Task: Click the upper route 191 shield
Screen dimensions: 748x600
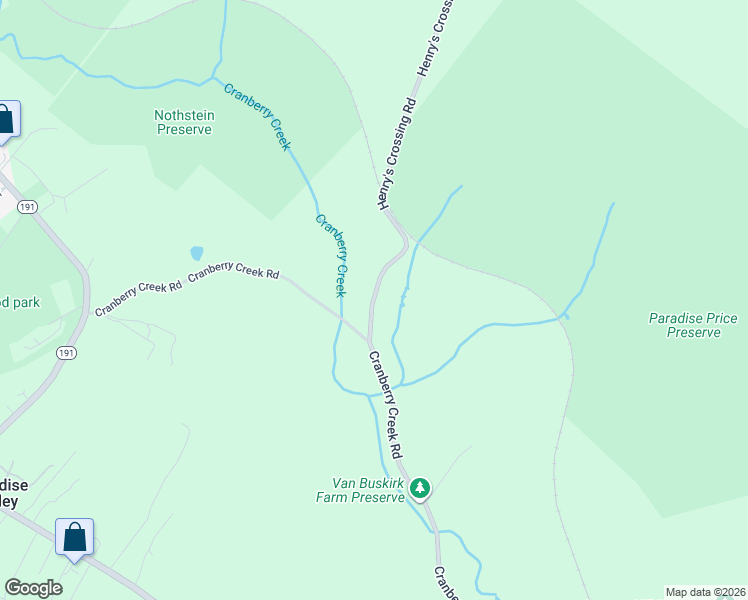Action: tap(27, 207)
